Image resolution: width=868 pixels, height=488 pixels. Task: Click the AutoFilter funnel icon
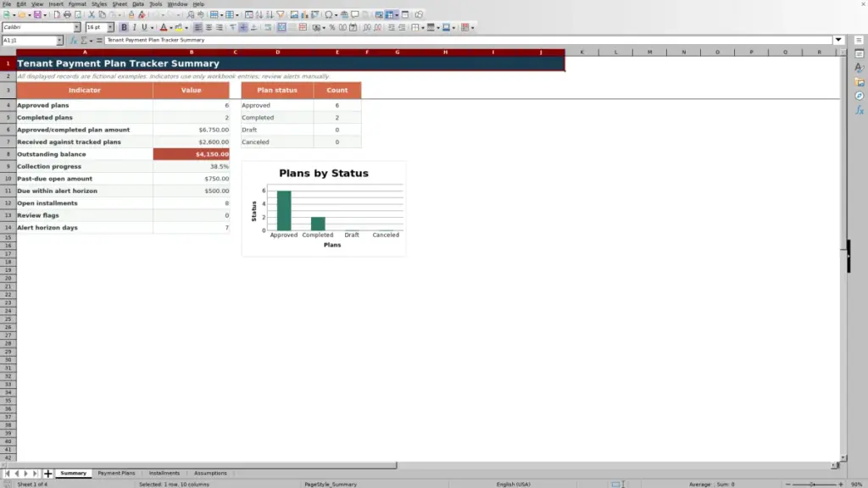[x=281, y=14]
